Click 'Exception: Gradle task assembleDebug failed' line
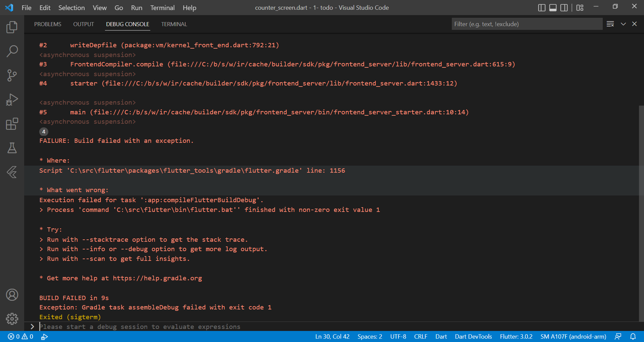The width and height of the screenshot is (644, 342). tap(155, 307)
